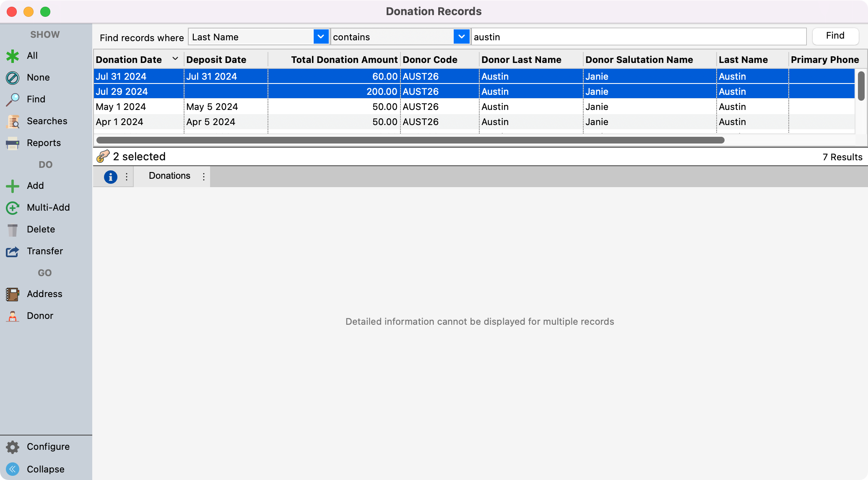Go to Address book icon
Screen dimensions: 868x480
pos(13,294)
